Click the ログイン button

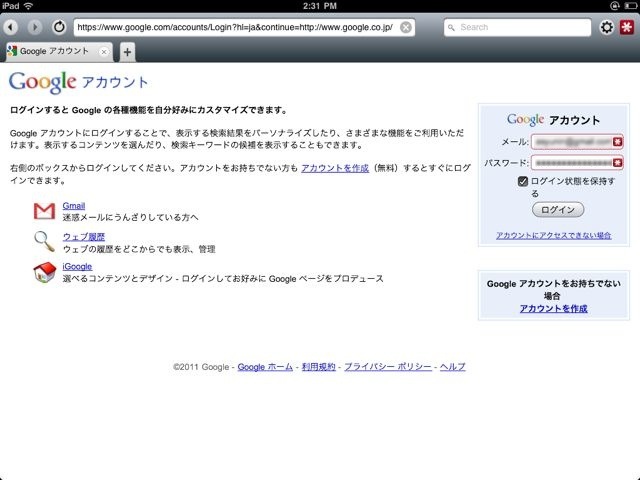click(558, 210)
